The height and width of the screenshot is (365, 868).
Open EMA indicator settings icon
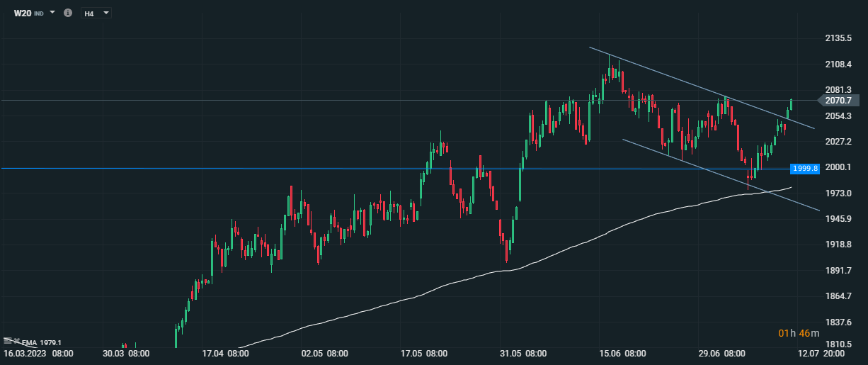7,341
